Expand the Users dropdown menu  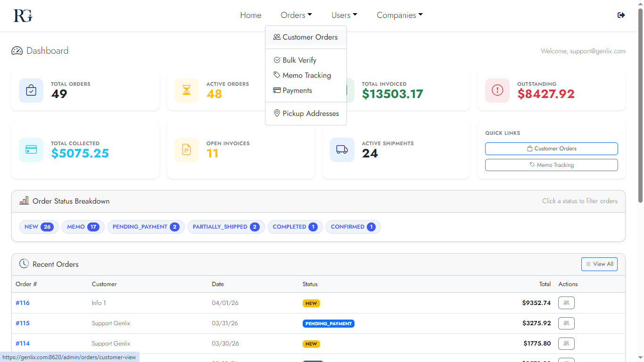344,15
